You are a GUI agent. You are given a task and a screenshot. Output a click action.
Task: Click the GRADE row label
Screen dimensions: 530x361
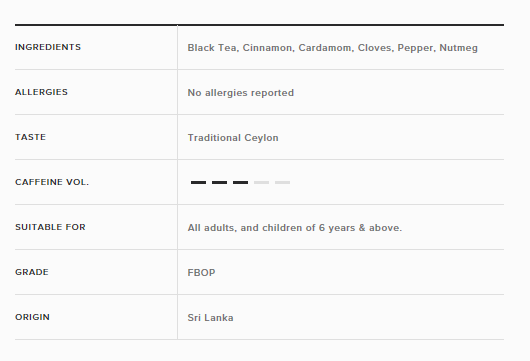click(x=32, y=272)
